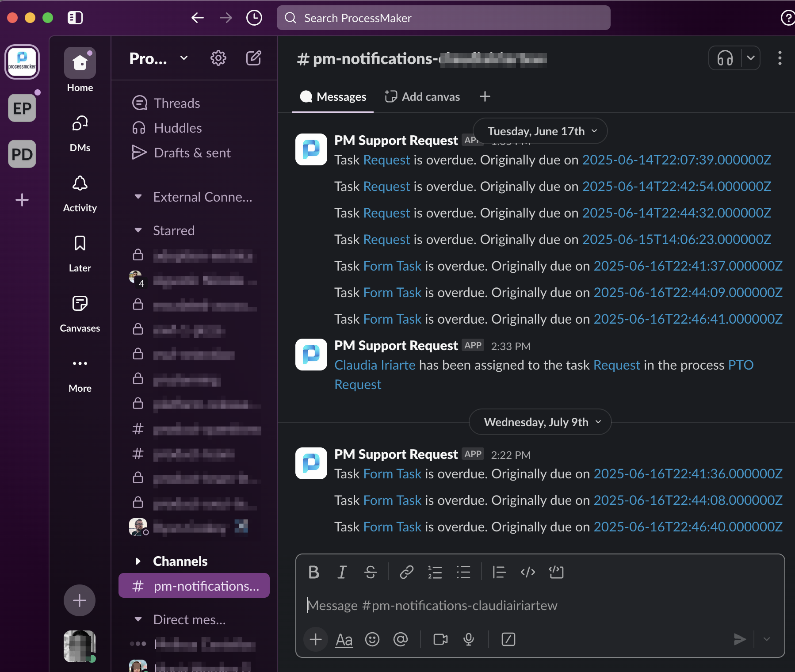
Task: Select the ProcessMaker workspace icon
Action: [22, 62]
